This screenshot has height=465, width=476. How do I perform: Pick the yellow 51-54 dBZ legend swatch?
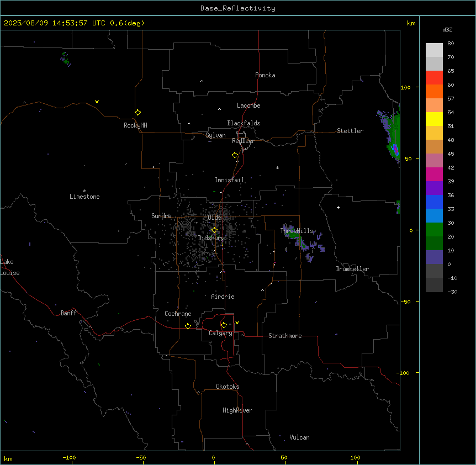point(434,119)
